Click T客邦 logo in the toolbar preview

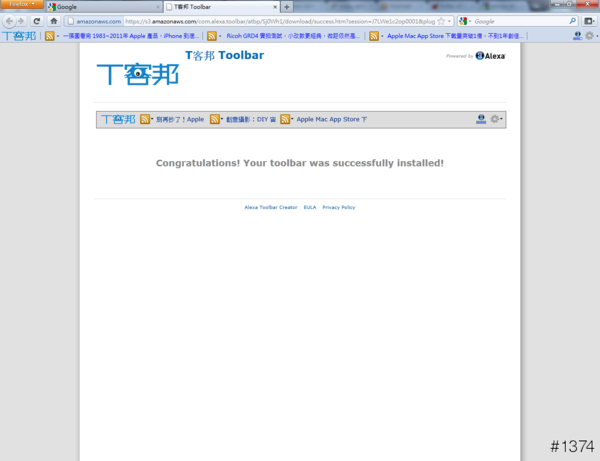(118, 119)
